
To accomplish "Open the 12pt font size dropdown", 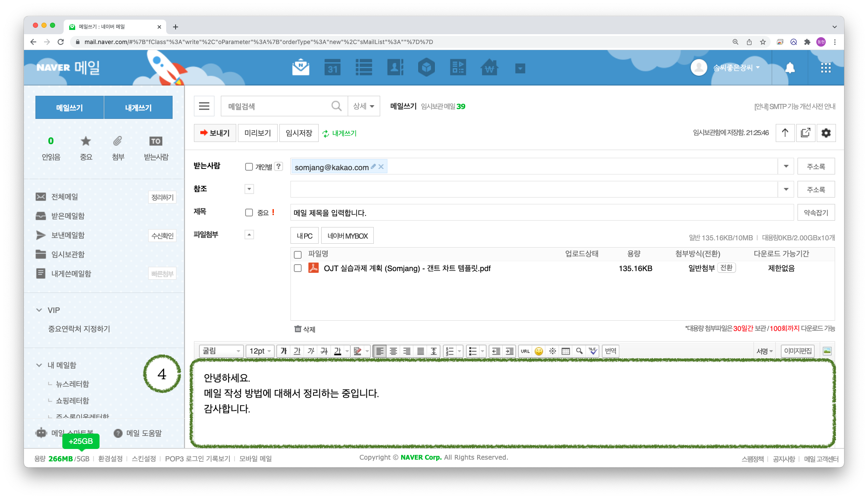I will 260,351.
